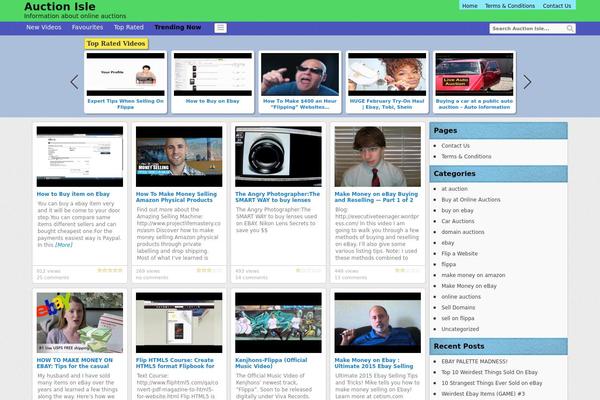Open 'Buying and Reselling Part 1' post thumbnail
The height and width of the screenshot is (400, 600).
[378, 157]
